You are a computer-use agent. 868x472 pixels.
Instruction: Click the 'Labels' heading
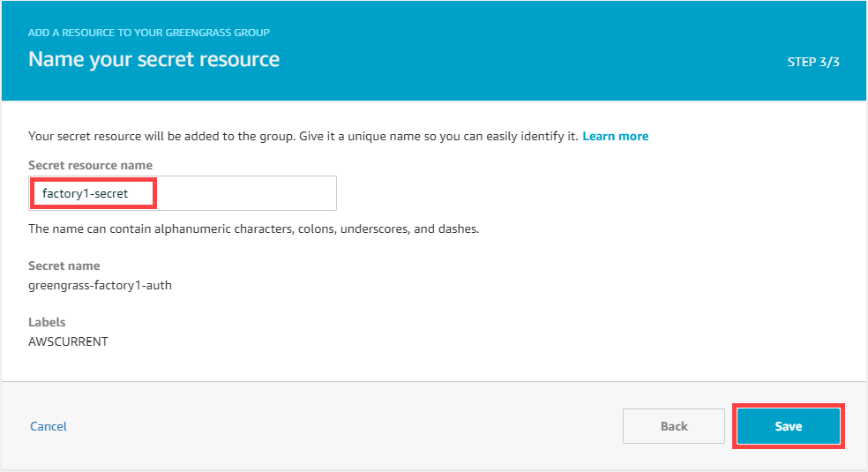coord(47,322)
